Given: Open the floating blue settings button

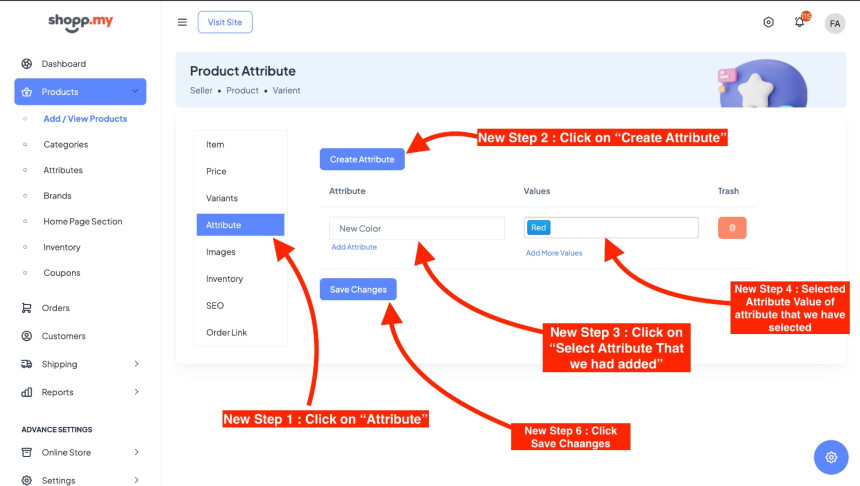Looking at the screenshot, I should pos(830,457).
